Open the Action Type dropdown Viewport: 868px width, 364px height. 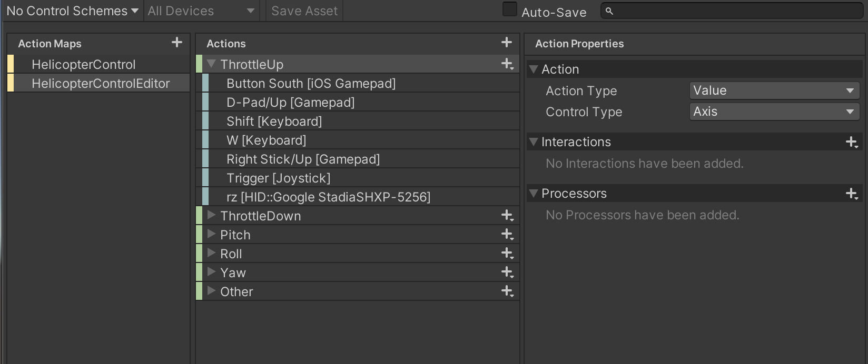[774, 90]
